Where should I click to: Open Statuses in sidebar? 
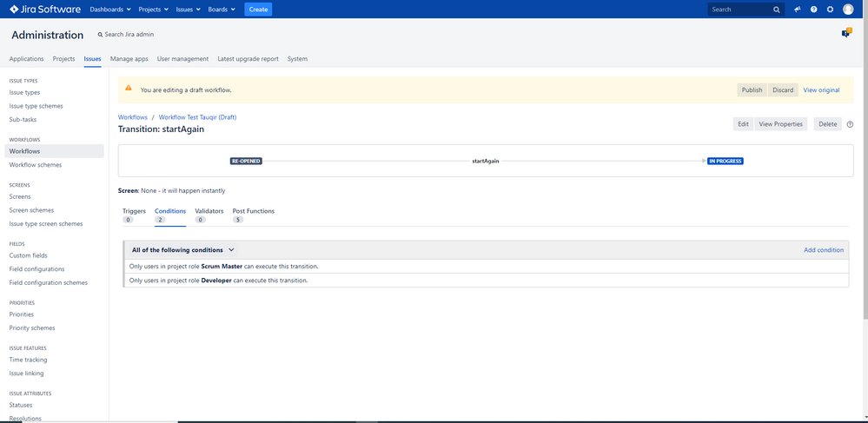tap(21, 406)
